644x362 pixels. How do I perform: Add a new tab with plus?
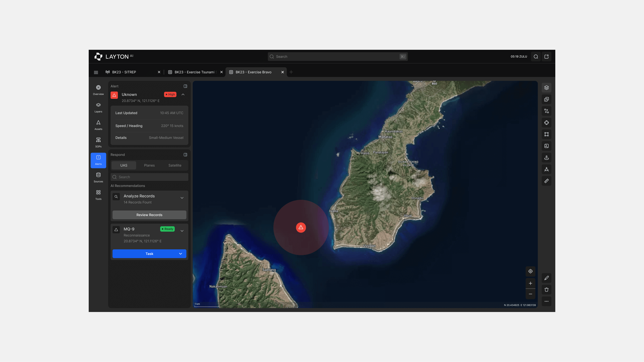point(291,72)
